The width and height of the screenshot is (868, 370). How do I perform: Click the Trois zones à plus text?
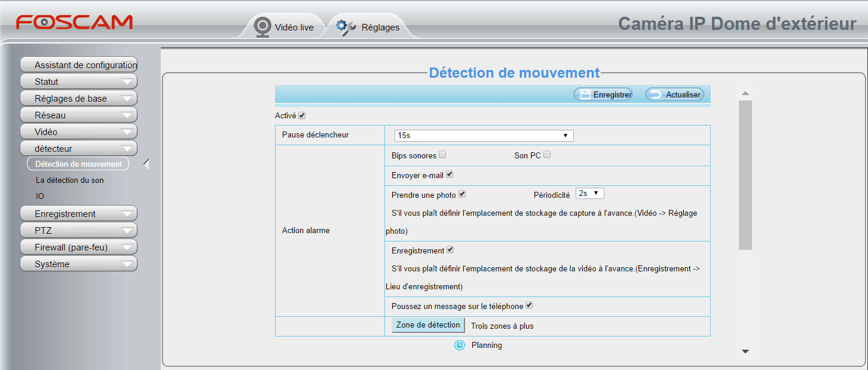tap(502, 326)
